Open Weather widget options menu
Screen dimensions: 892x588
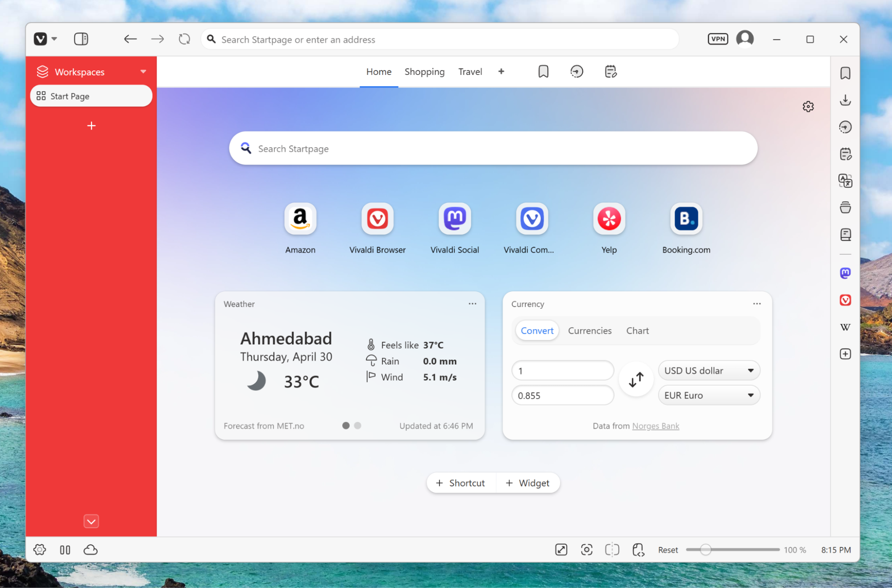[473, 304]
